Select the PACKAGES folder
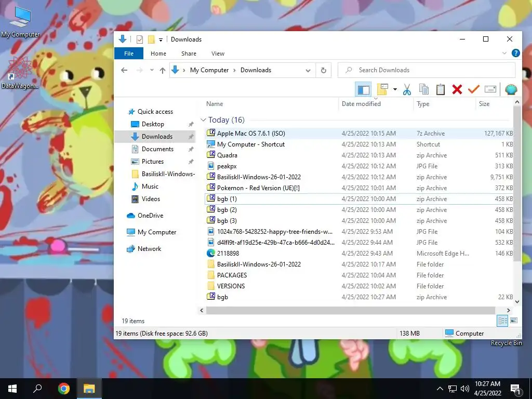532x399 pixels. click(359, 275)
